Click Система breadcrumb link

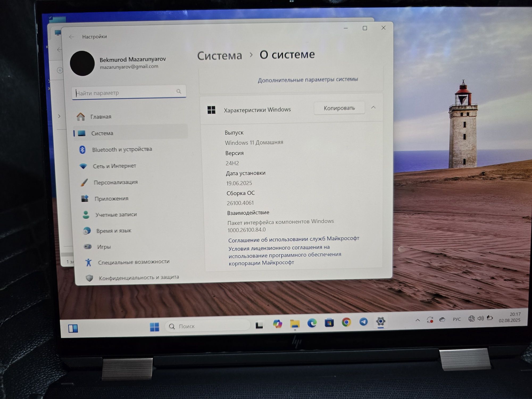pos(220,56)
